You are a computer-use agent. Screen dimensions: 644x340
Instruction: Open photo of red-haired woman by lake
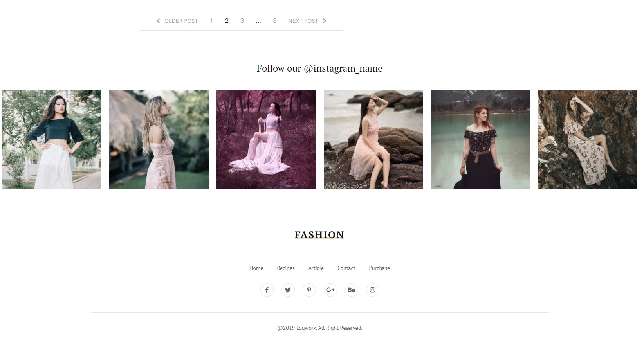pos(480,140)
